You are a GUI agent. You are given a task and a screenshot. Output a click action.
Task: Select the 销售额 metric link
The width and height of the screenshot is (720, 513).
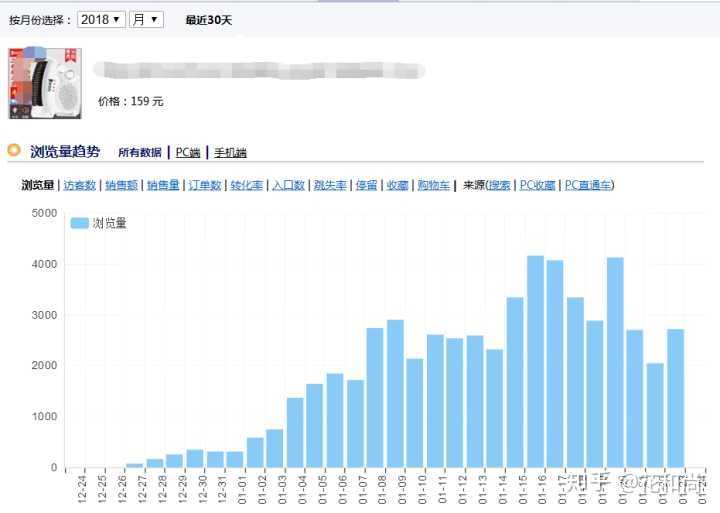click(121, 185)
